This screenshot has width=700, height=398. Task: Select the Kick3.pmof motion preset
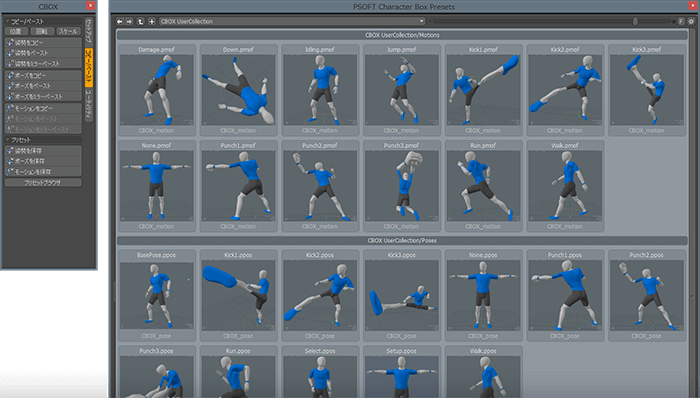click(x=647, y=90)
